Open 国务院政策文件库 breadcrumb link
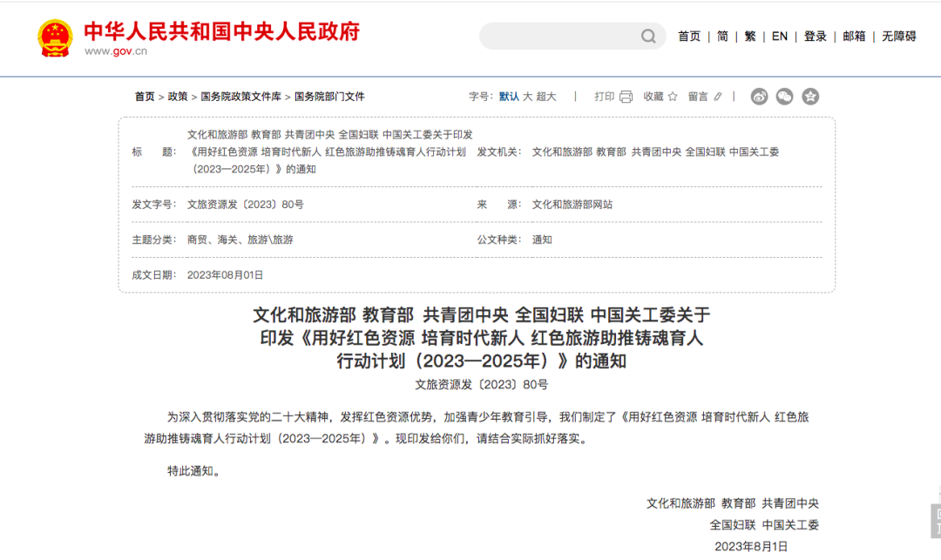This screenshot has width=941, height=560. [240, 97]
